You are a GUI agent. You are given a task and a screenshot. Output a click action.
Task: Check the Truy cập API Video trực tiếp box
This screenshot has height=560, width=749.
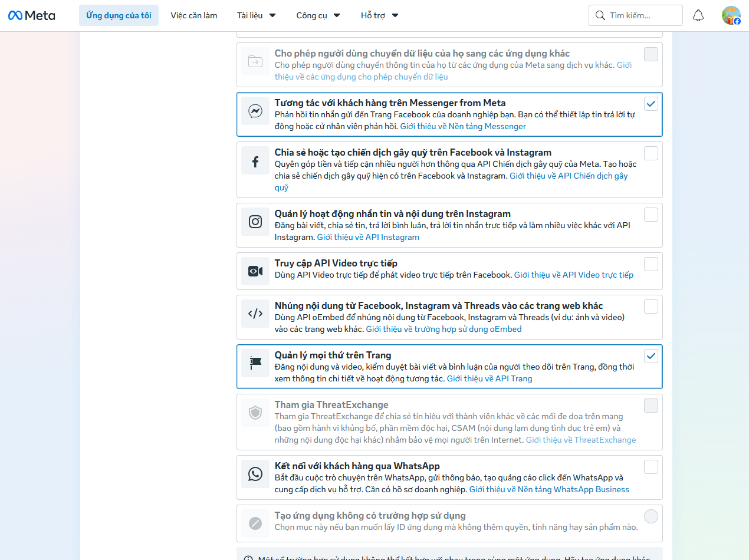651,265
